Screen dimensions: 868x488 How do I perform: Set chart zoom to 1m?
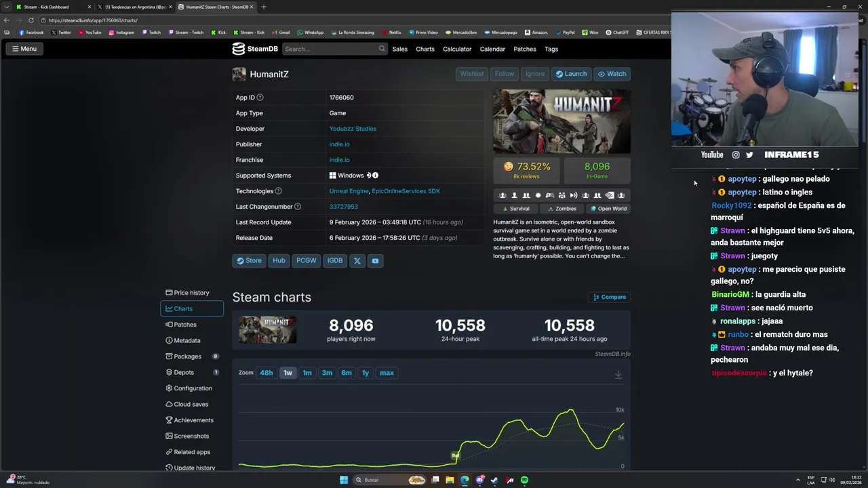point(307,373)
